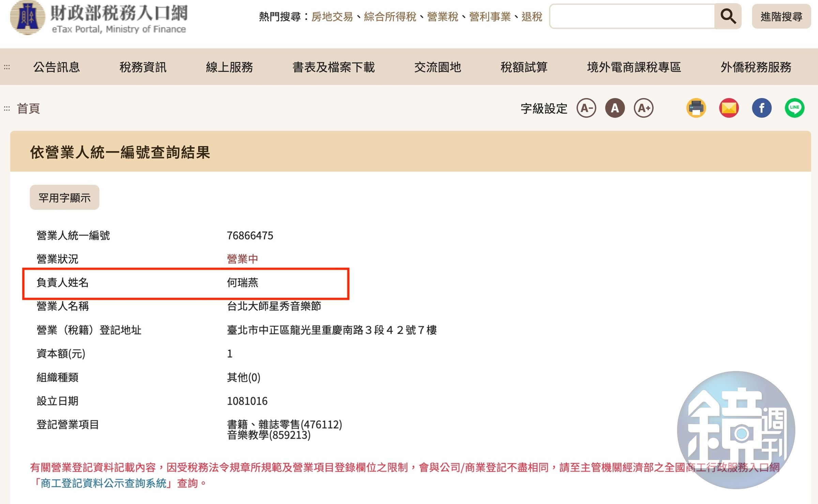
Task: Open the 稅務資訊 menu
Action: (x=143, y=67)
